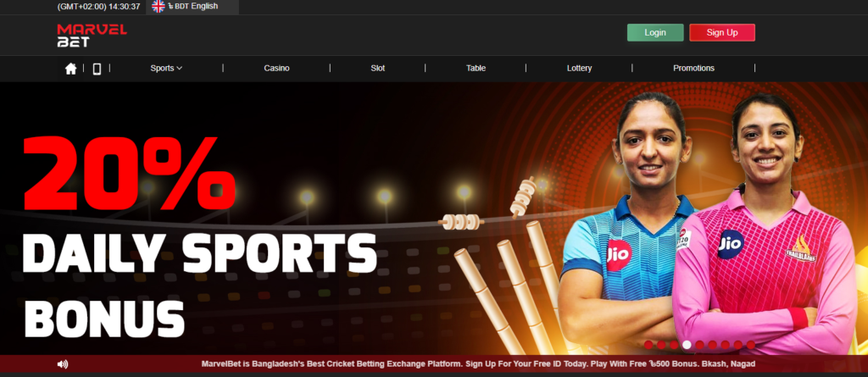868x377 pixels.
Task: Click the red Sign Up button
Action: (721, 33)
